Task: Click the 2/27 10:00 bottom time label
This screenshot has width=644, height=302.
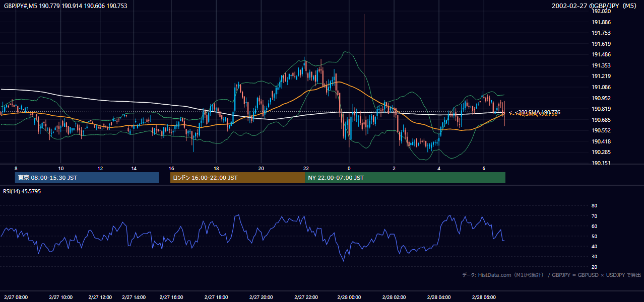Action: coord(60,297)
